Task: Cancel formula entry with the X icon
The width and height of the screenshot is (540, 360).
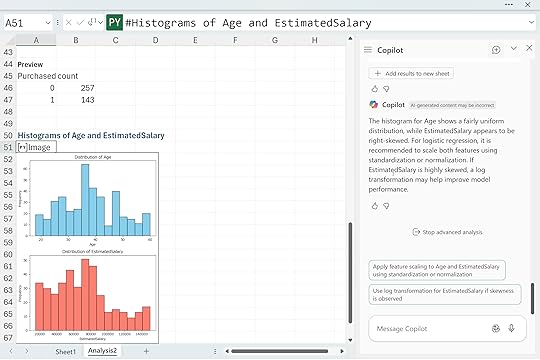Action: 69,23
